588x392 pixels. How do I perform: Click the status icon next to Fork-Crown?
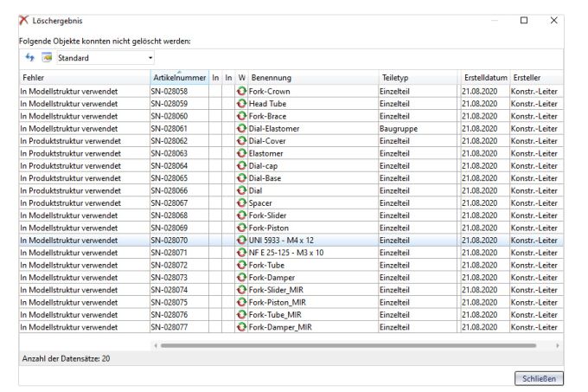pos(242,91)
